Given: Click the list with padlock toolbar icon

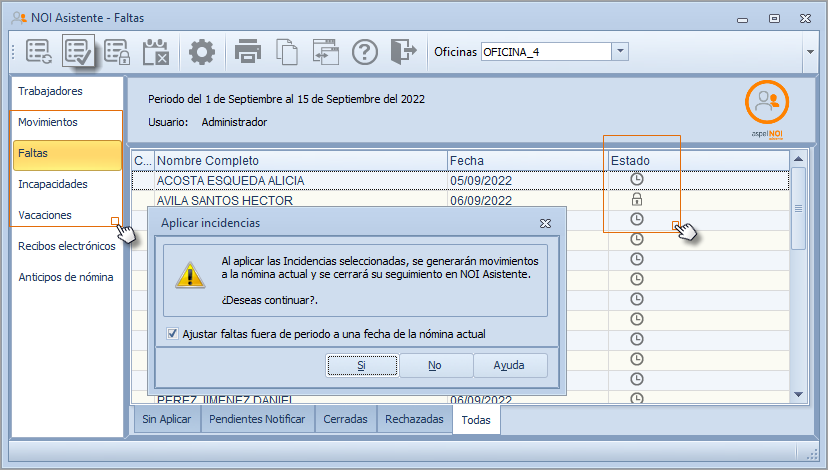Looking at the screenshot, I should 116,52.
